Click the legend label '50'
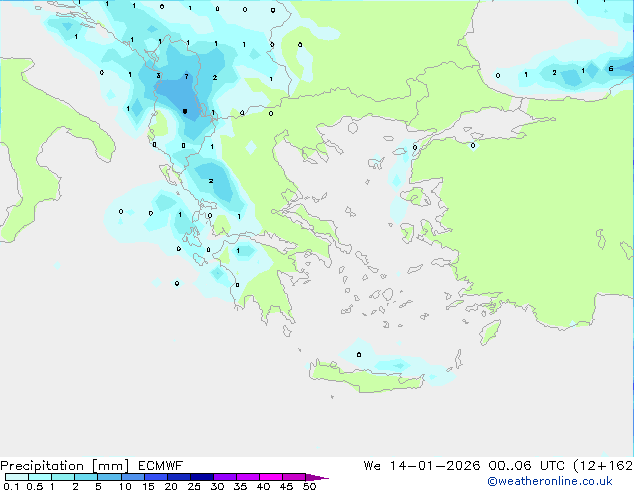 coord(309,486)
